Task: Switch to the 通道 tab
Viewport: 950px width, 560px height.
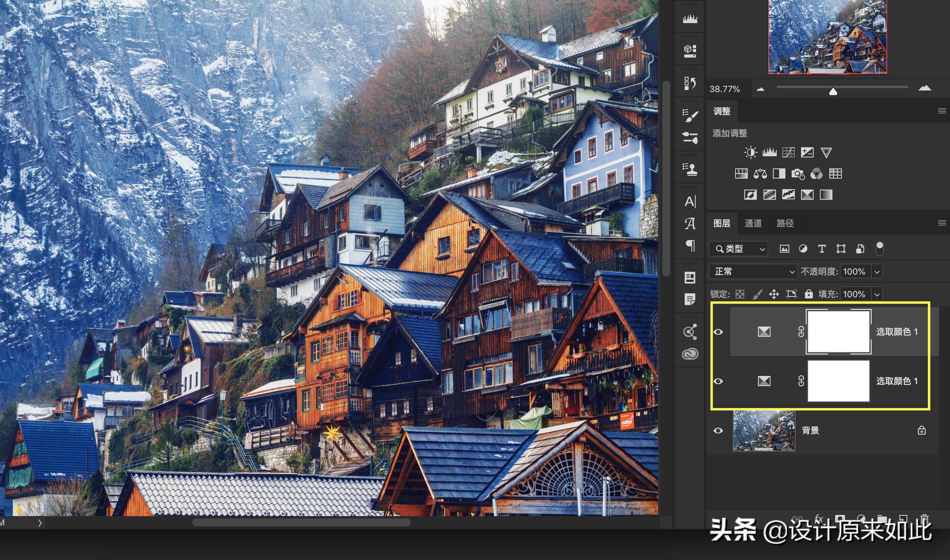Action: pos(753,223)
